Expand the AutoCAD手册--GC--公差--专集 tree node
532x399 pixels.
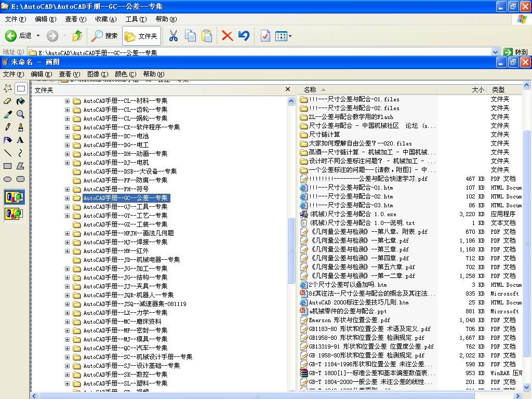click(x=67, y=198)
